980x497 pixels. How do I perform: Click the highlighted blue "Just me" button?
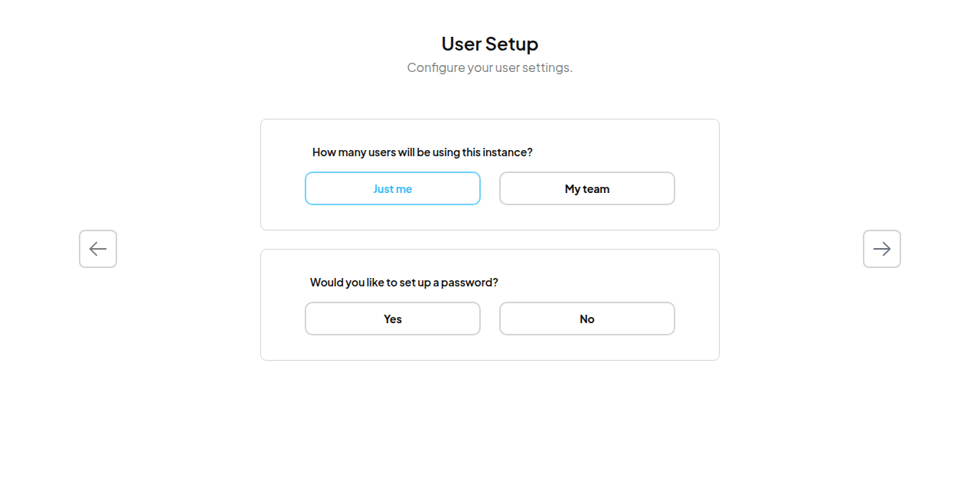393,188
